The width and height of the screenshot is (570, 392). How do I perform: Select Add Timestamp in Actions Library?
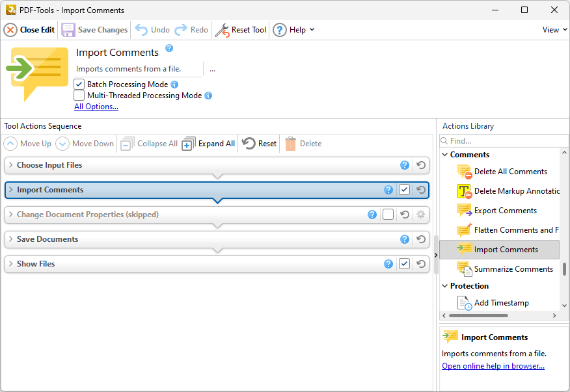[493, 303]
